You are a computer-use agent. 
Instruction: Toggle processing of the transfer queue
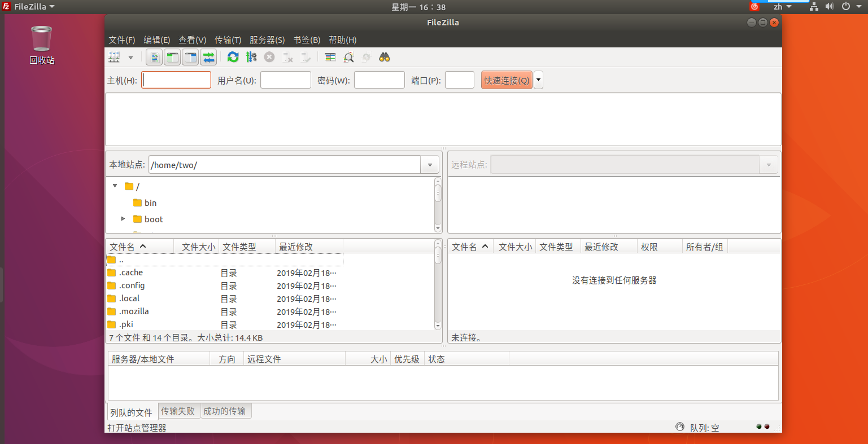coord(251,57)
